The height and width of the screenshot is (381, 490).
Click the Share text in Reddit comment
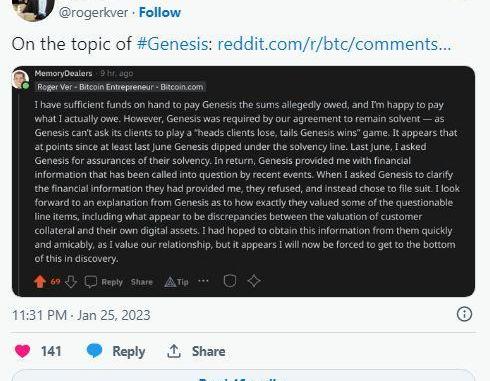(142, 282)
